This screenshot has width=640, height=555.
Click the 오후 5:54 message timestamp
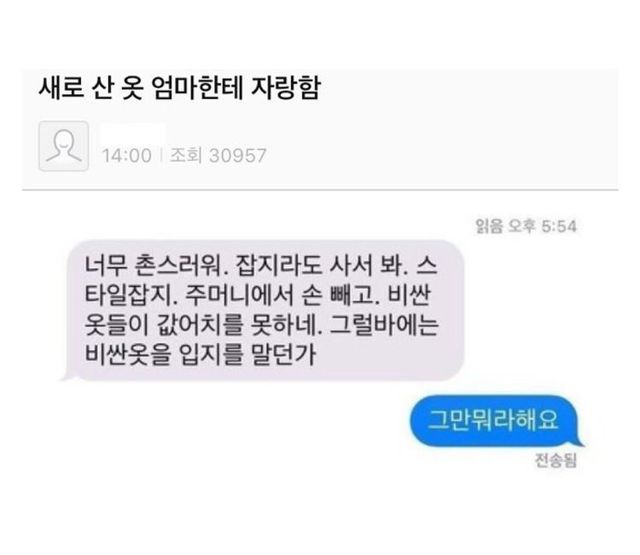[x=542, y=226]
